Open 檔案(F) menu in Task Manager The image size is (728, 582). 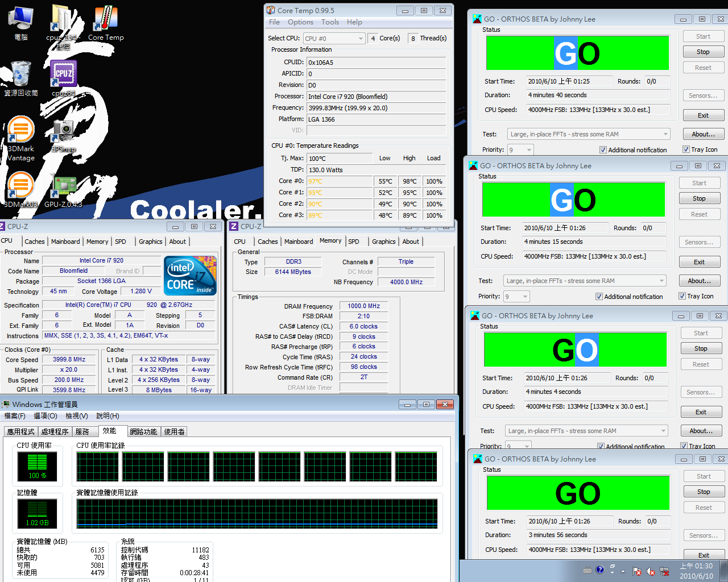click(15, 416)
